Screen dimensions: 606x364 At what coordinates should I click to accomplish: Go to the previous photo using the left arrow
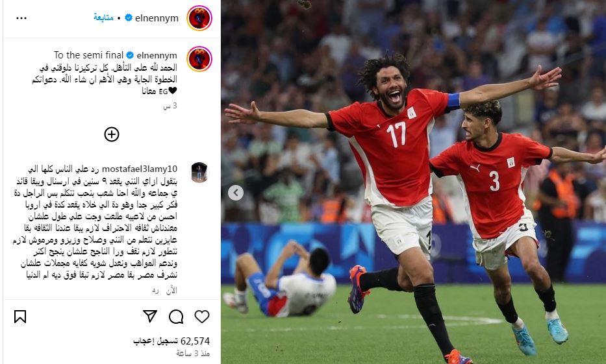(x=236, y=193)
